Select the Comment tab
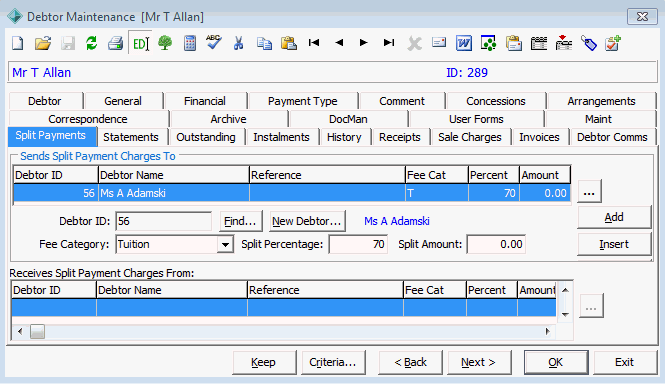The height and width of the screenshot is (384, 665). coord(402,101)
